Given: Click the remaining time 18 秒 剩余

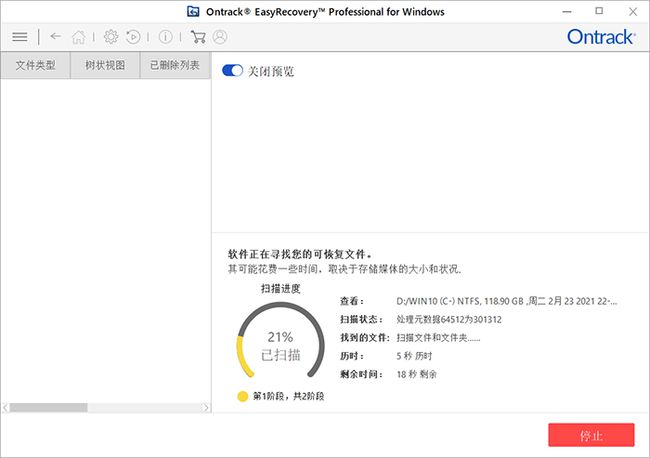Looking at the screenshot, I should click(417, 374).
